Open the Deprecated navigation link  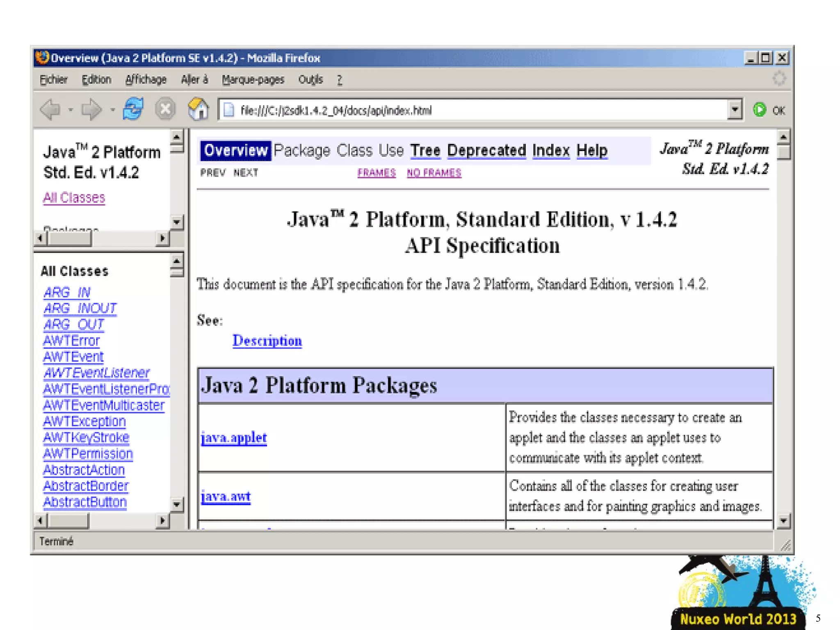tap(486, 151)
